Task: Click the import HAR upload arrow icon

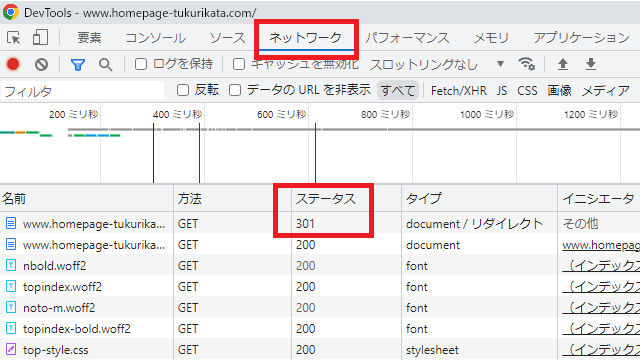Action: tap(563, 64)
